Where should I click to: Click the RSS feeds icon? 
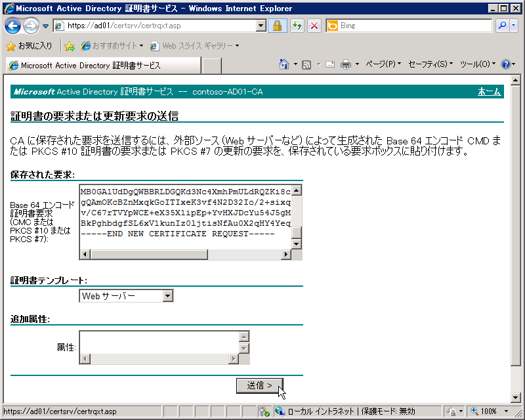[306, 64]
